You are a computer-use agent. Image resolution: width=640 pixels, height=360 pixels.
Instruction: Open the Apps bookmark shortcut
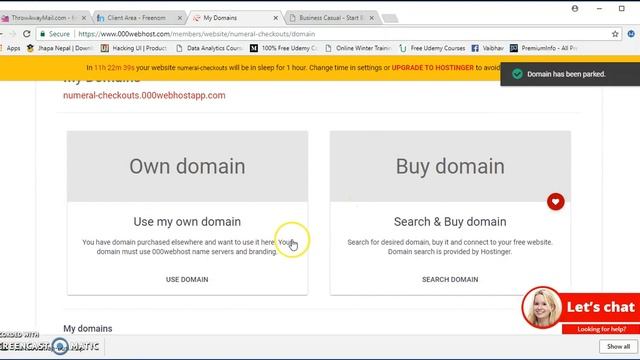click(11, 48)
